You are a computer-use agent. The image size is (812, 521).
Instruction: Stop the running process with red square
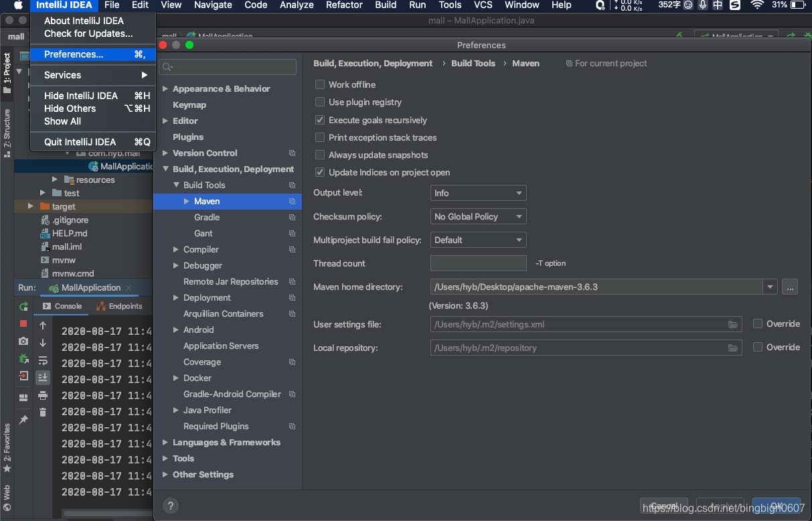(23, 323)
